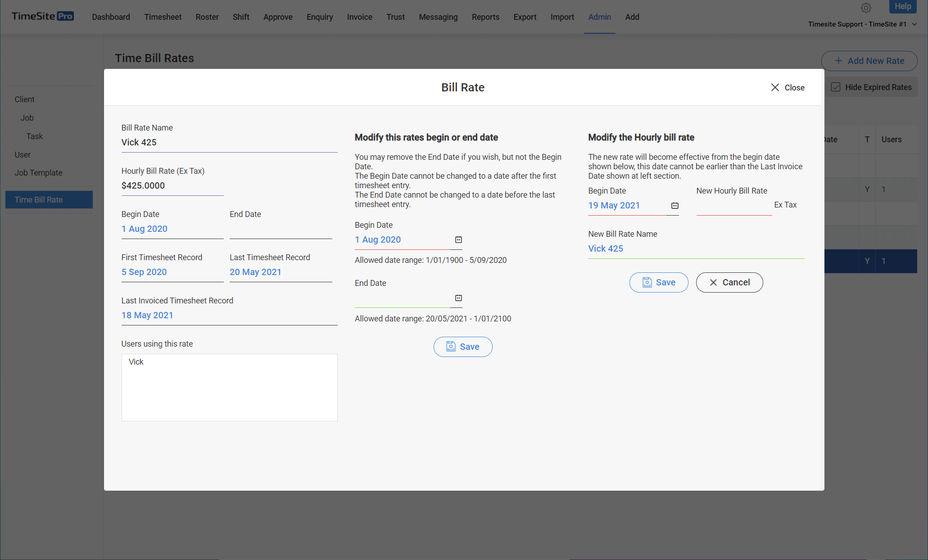Open calendar picker for Modify End Date
Screen dimensions: 928x560
pyautogui.click(x=458, y=298)
